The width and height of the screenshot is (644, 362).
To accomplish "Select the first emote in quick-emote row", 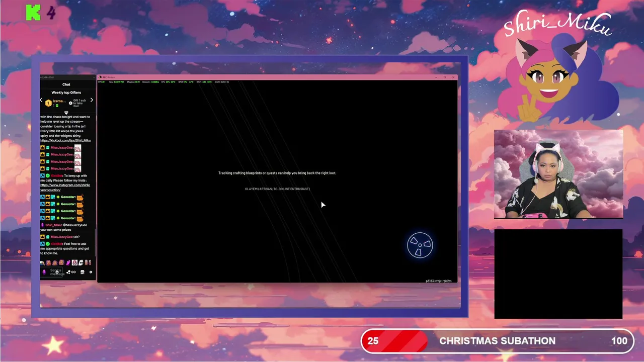I will pos(42,262).
